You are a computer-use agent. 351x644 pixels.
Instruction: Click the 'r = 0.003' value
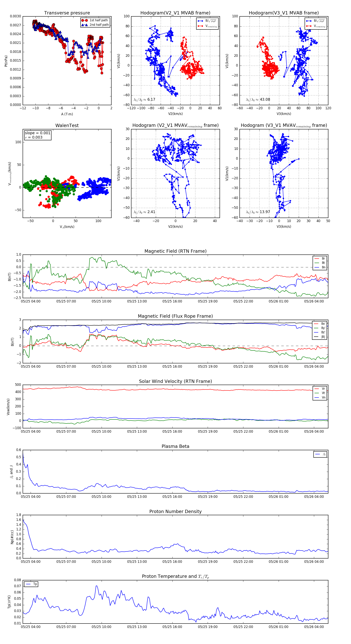click(34, 137)
